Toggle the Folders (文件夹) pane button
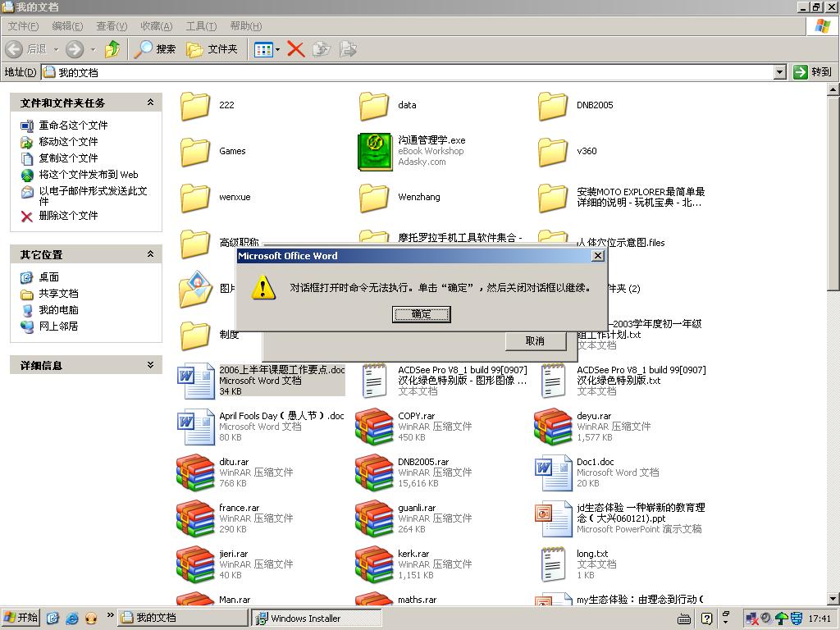840x630 pixels. tap(212, 49)
